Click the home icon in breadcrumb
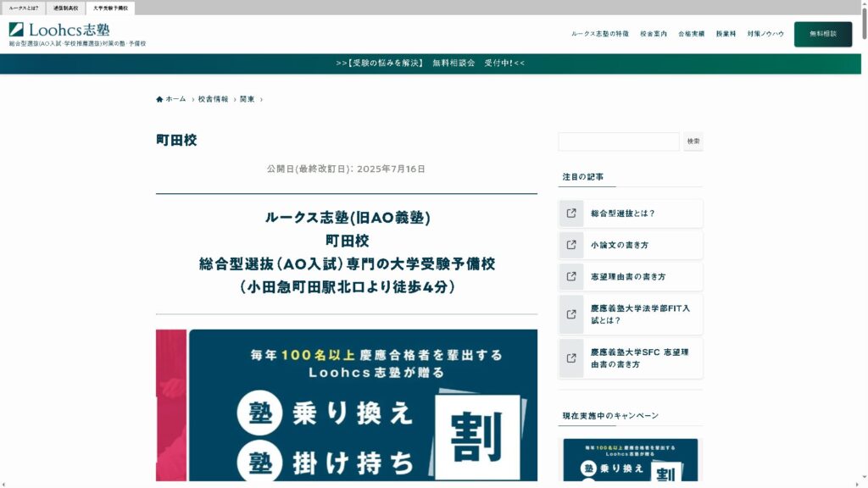The image size is (868, 488). click(159, 99)
